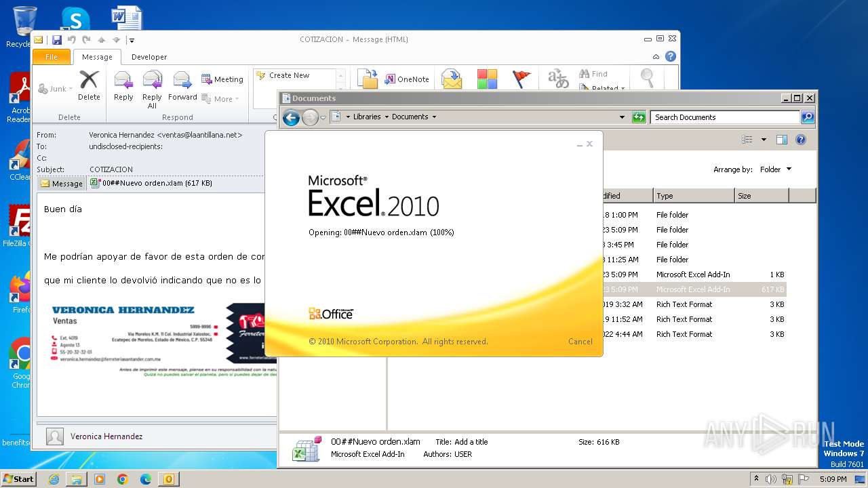Refresh the Documents folder view
Viewport: 868px width, 488px height.
(639, 117)
